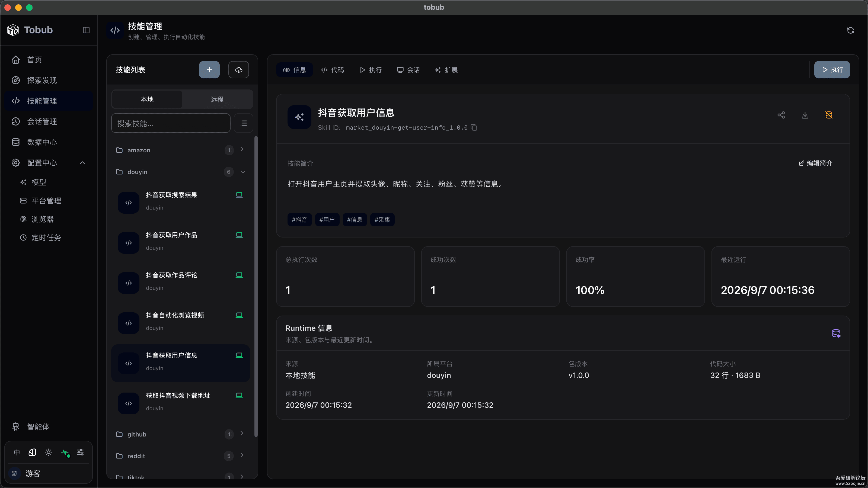Image resolution: width=868 pixels, height=488 pixels.
Task: Open the 会话 tab
Action: coord(409,70)
